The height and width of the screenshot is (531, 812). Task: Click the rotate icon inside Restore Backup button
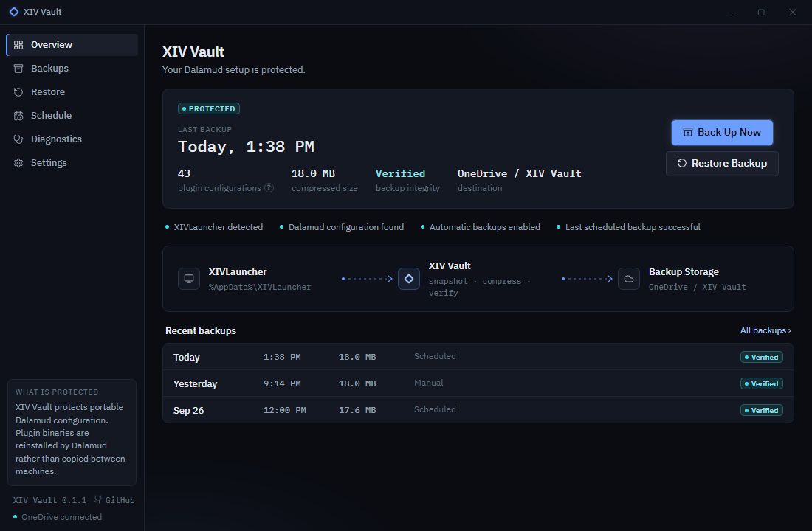[682, 163]
